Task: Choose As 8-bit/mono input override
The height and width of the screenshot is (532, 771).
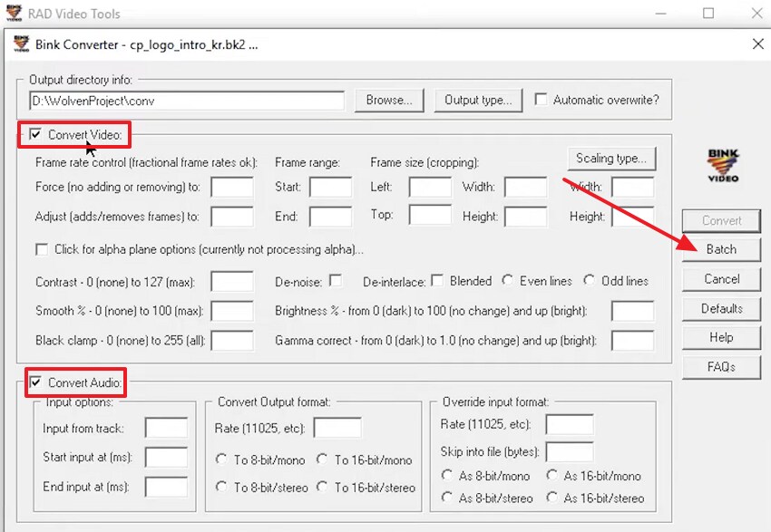Action: pyautogui.click(x=446, y=475)
